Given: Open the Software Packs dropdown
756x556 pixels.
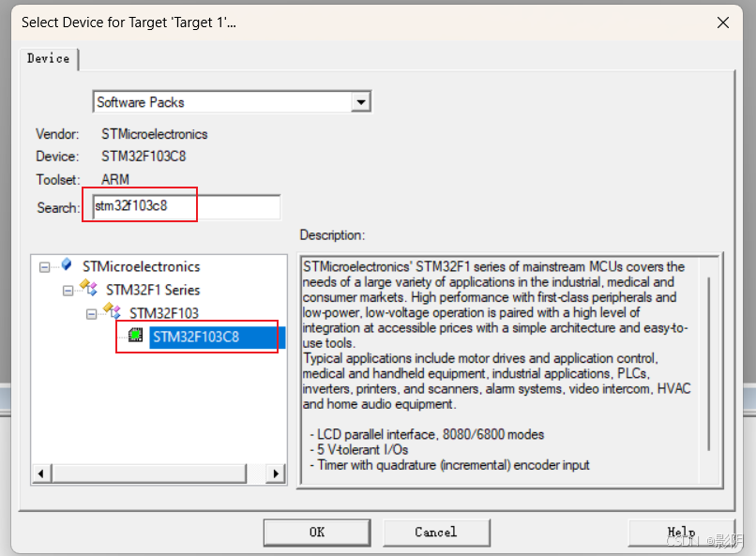Looking at the screenshot, I should point(360,101).
